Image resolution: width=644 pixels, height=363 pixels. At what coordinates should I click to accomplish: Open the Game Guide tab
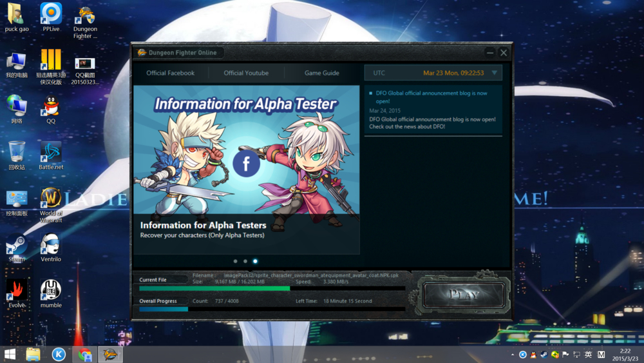click(x=321, y=73)
